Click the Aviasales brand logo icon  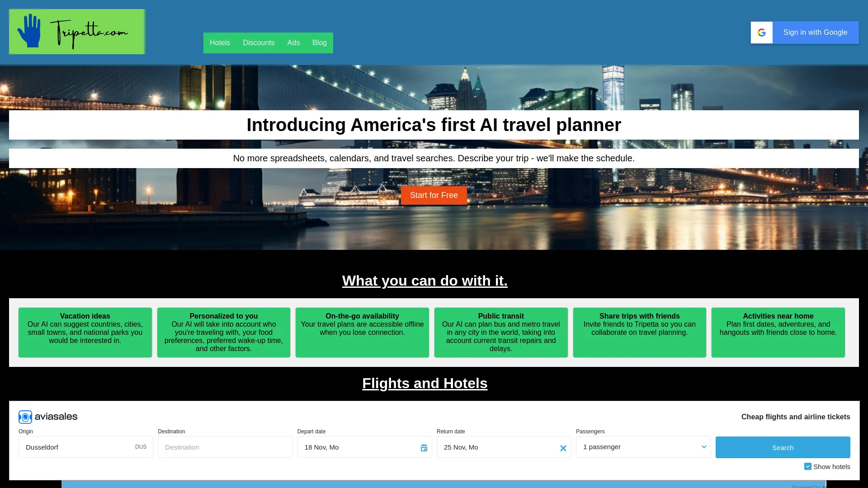pos(25,417)
